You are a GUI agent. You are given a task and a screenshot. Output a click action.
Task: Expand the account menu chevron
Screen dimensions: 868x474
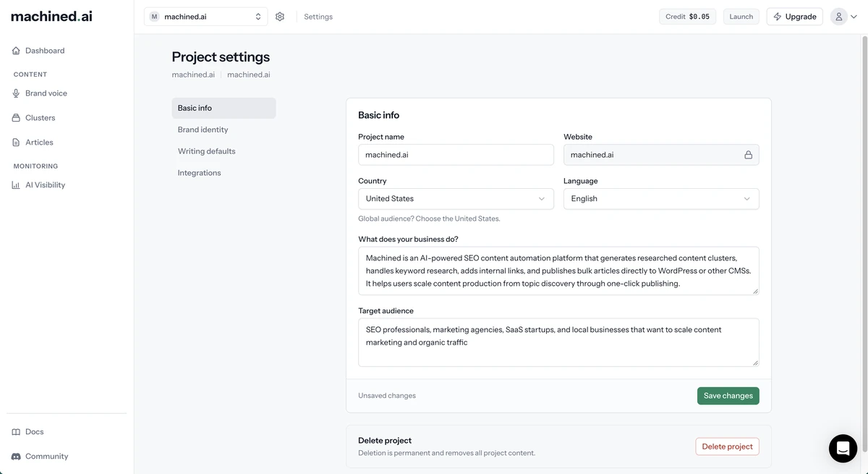coord(854,17)
